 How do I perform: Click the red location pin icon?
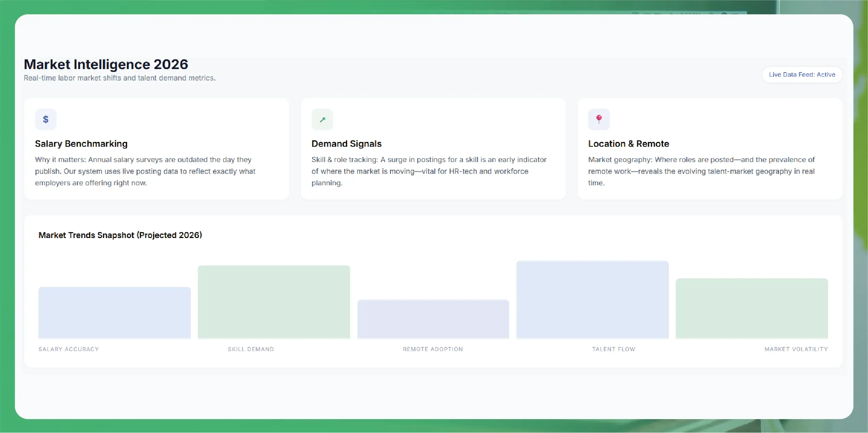pos(599,119)
